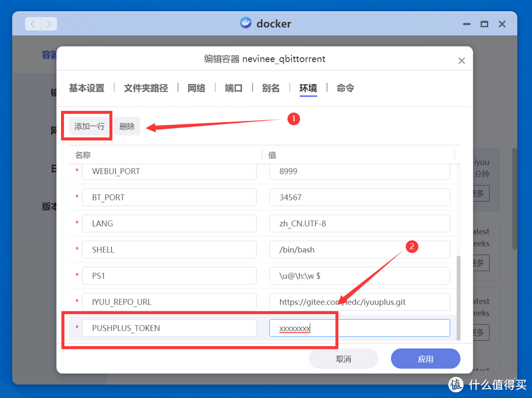Focus the PUSHPLUS_TOKEN name field
The width and height of the screenshot is (532, 398).
coord(169,328)
